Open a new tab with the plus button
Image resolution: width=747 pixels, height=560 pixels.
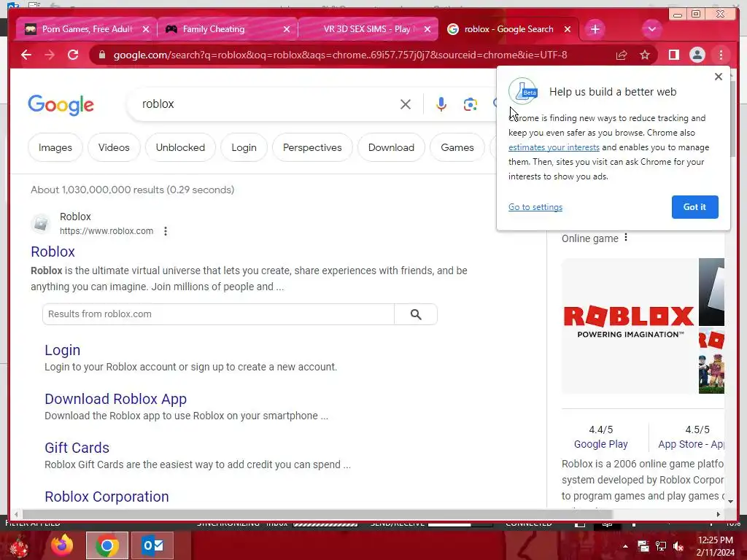(595, 29)
